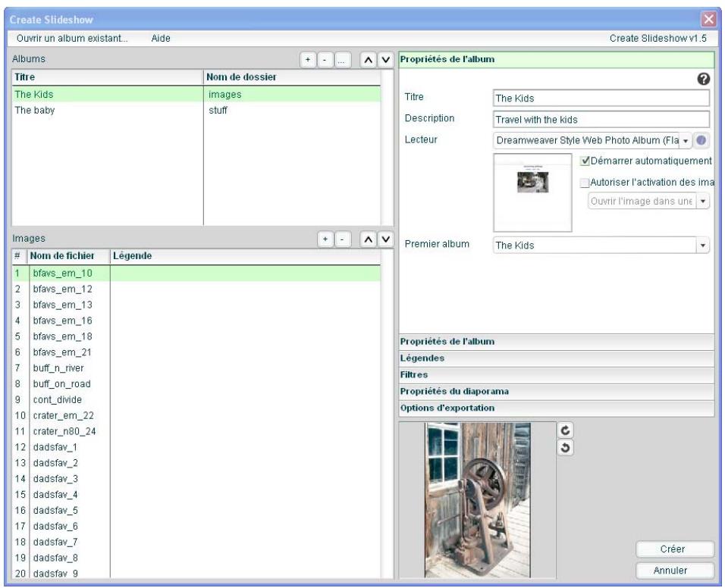This screenshot has width=725, height=588.
Task: Open the Premier album dropdown
Action: click(703, 246)
